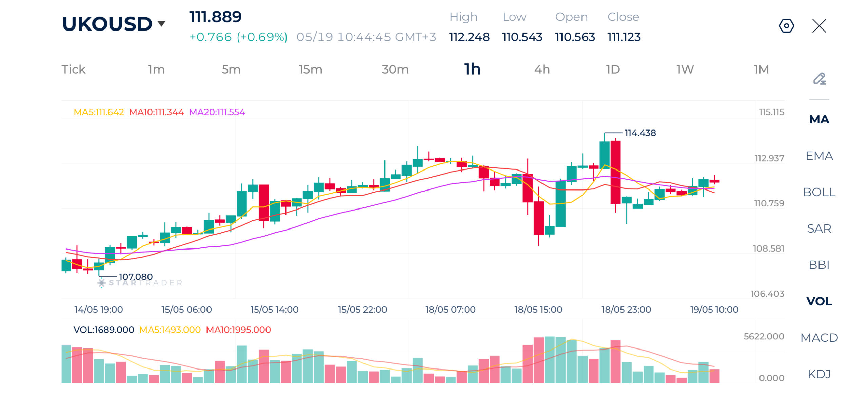This screenshot has height=399, width=868.
Task: Switch chart to 4h timeframe
Action: click(x=542, y=69)
